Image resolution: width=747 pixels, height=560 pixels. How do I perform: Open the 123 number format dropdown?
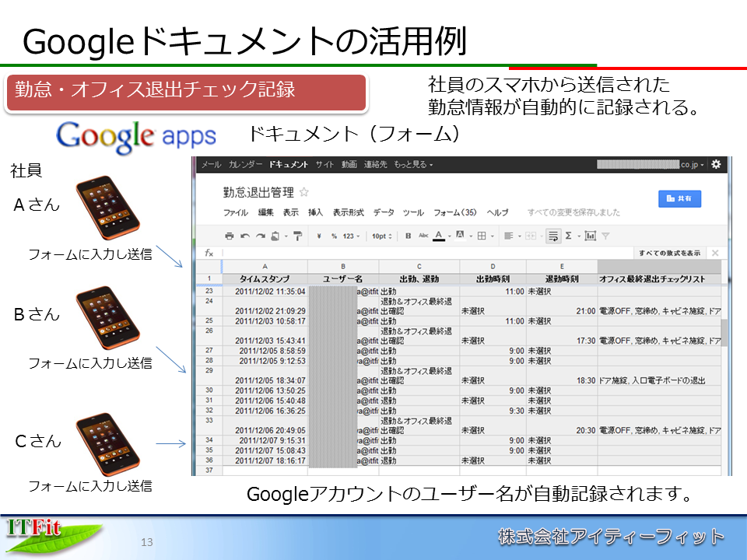(351, 236)
